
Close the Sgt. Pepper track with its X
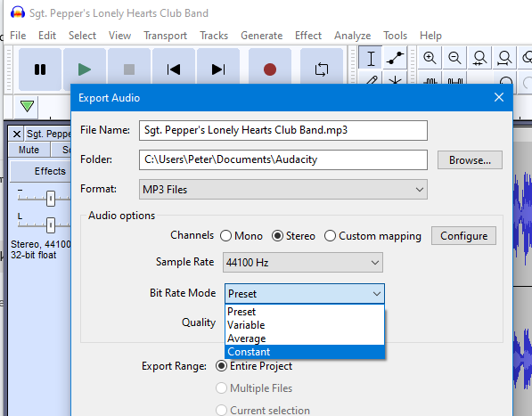(x=17, y=135)
